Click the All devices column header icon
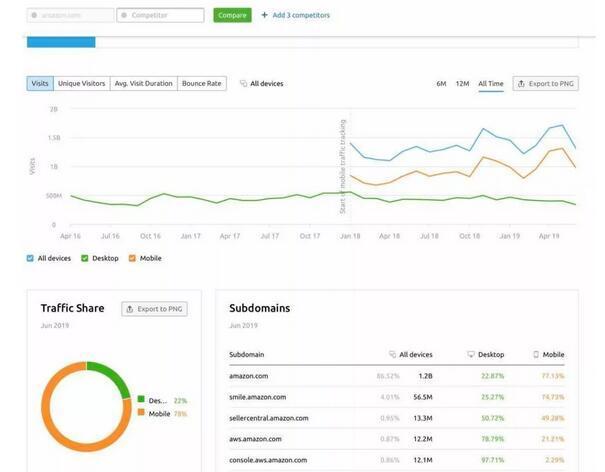Viewport: 605px width, 472px height. 391,354
